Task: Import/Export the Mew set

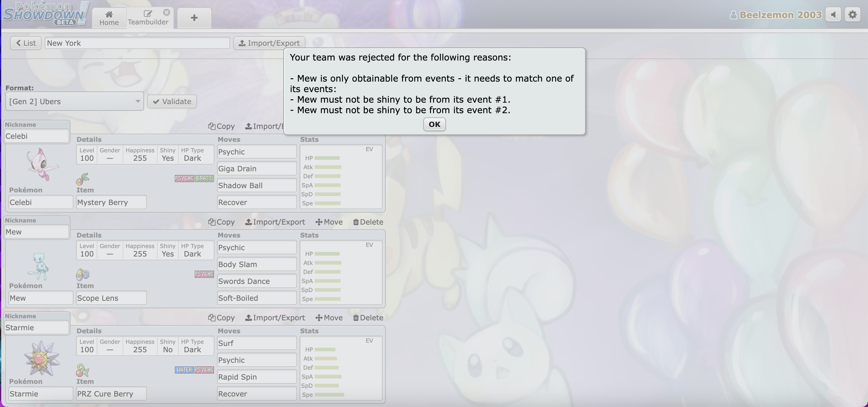Action: (x=275, y=222)
